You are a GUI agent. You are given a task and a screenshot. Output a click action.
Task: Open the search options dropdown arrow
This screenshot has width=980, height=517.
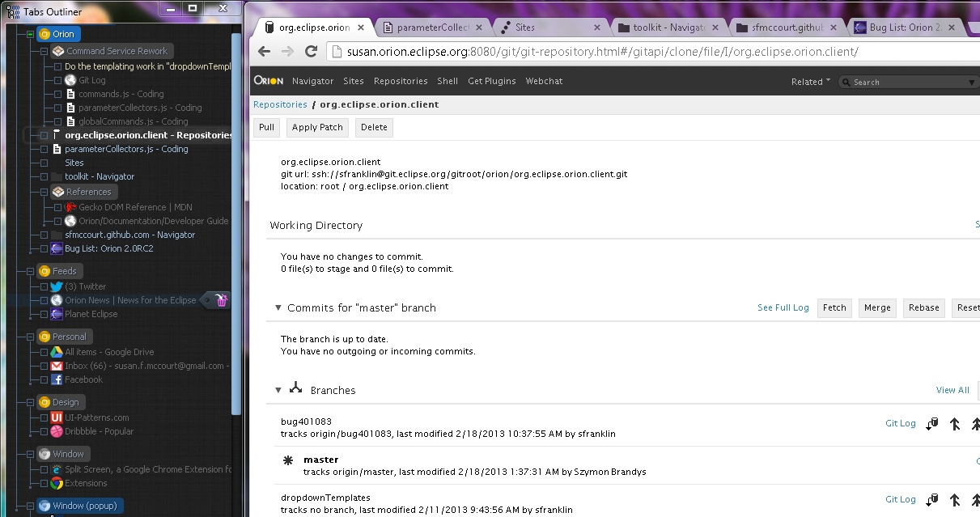(971, 82)
